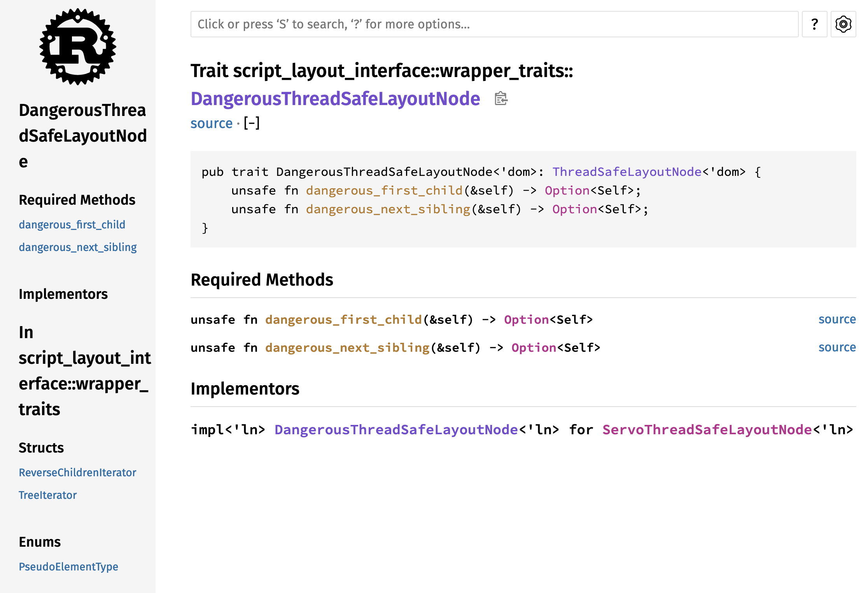Open ServoThreadSafeLayoutNode implementor link

[707, 430]
